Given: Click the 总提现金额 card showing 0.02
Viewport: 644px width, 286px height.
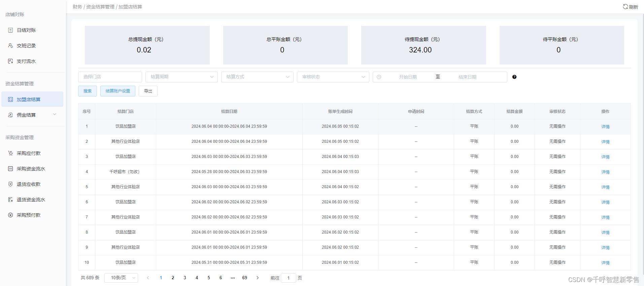Looking at the screenshot, I should click(x=147, y=45).
